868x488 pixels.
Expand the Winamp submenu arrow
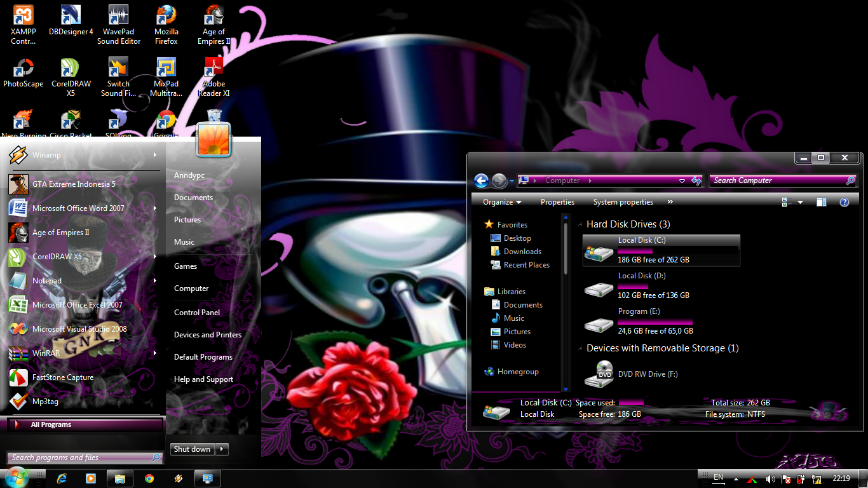tap(155, 155)
